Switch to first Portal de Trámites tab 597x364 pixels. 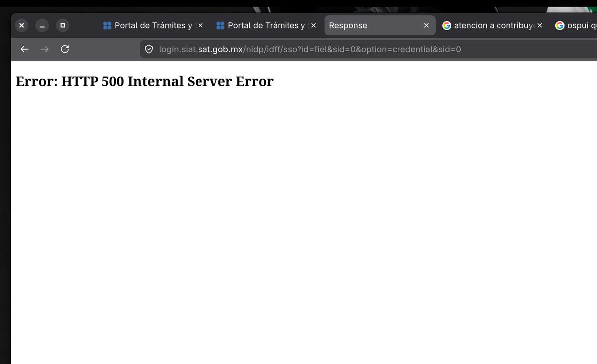coord(152,25)
